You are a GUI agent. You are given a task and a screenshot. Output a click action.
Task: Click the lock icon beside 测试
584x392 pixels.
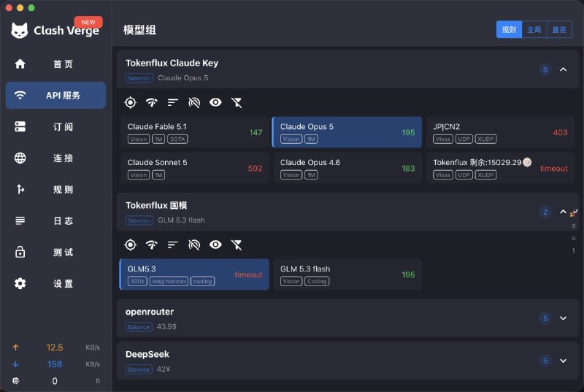pyautogui.click(x=20, y=252)
